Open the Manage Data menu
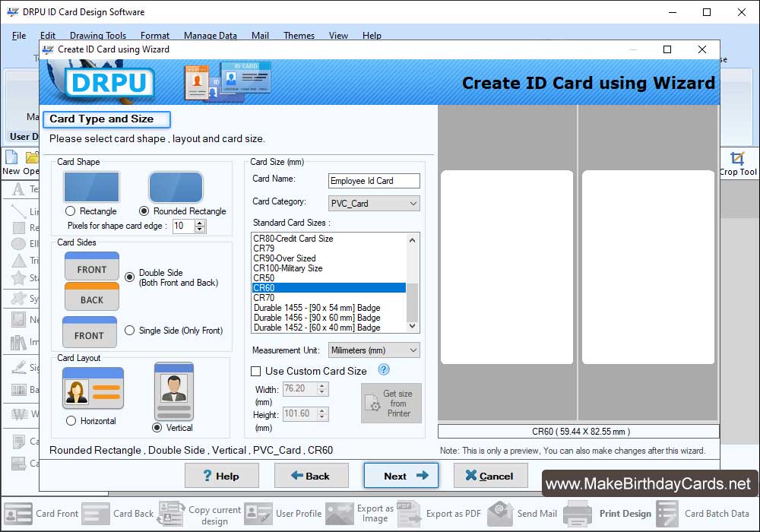The width and height of the screenshot is (760, 532). click(211, 36)
